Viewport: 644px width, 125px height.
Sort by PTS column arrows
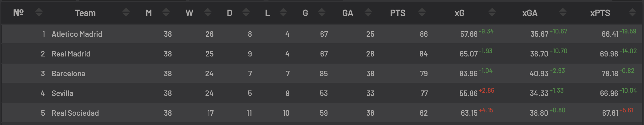[422, 12]
